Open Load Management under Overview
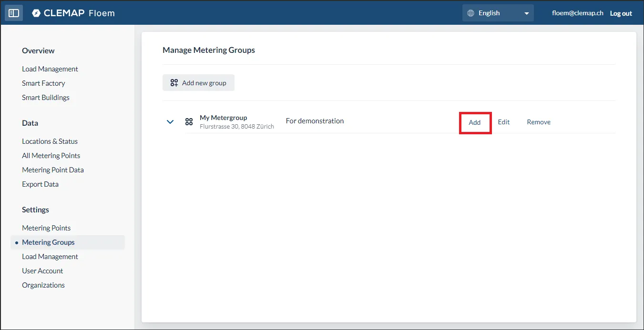Viewport: 644px width, 330px height. [x=50, y=69]
